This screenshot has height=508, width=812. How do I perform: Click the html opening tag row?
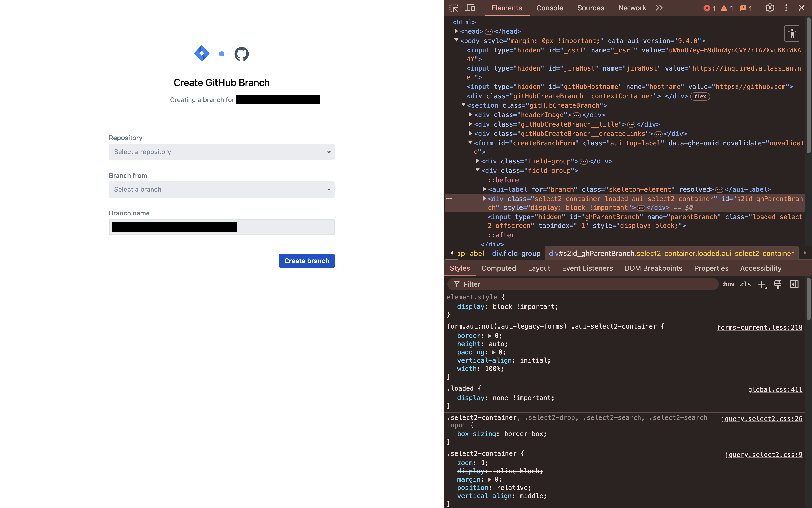coord(464,22)
